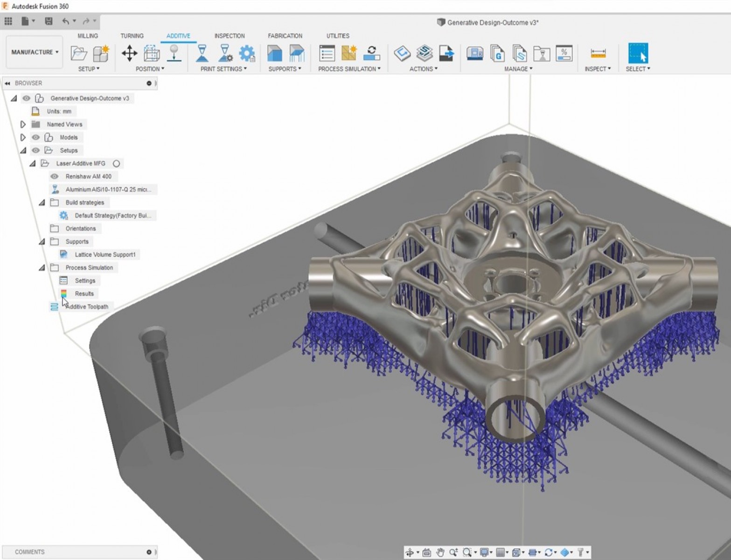Viewport: 731px width, 560px height.
Task: Open the Manufacture workspace dropdown
Action: (33, 52)
